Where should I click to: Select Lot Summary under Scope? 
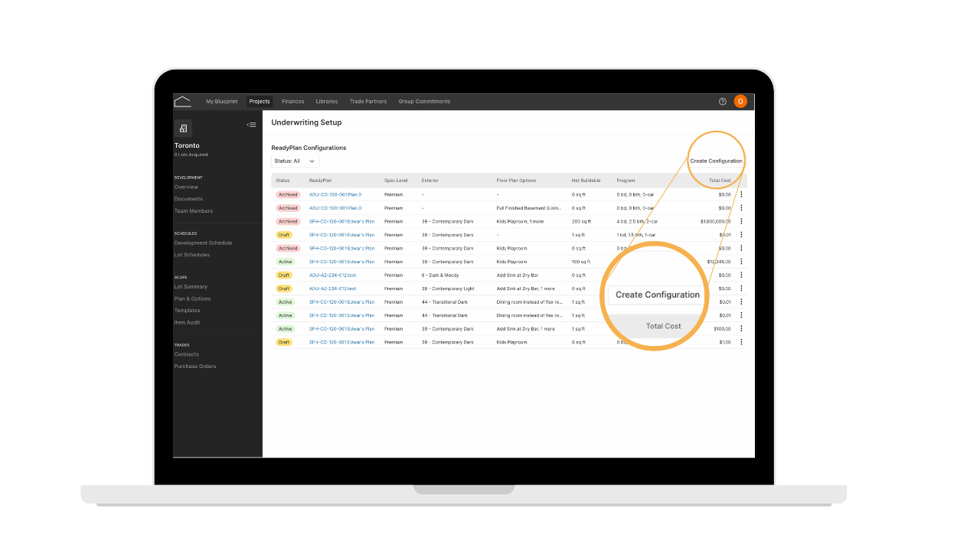(x=191, y=287)
